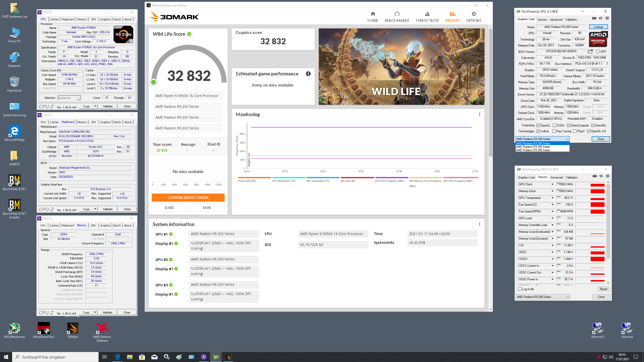Open Advanced tab in GPU-Z Graphics Card window
This screenshot has height=362, width=644.
[556, 20]
